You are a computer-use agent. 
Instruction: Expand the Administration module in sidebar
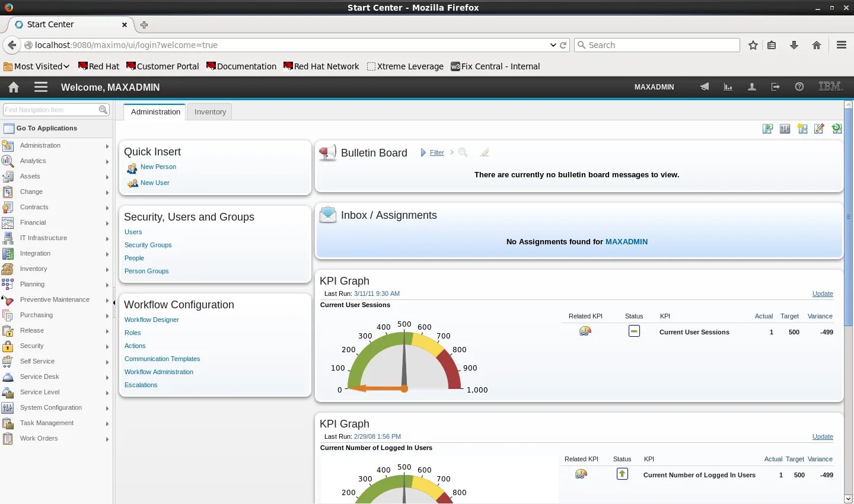click(x=56, y=145)
